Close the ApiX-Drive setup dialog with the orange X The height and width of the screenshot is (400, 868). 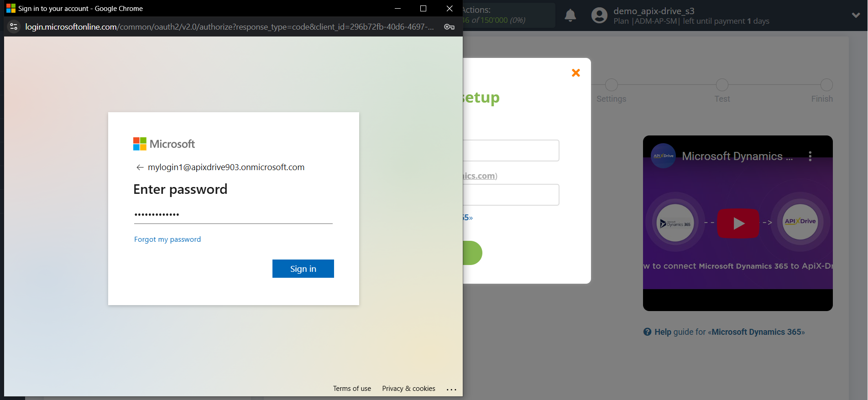(576, 73)
